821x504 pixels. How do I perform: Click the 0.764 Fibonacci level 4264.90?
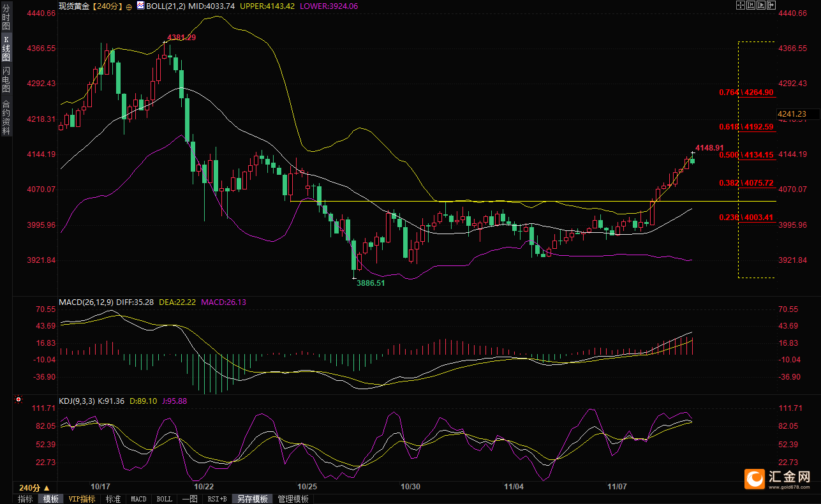click(x=746, y=93)
